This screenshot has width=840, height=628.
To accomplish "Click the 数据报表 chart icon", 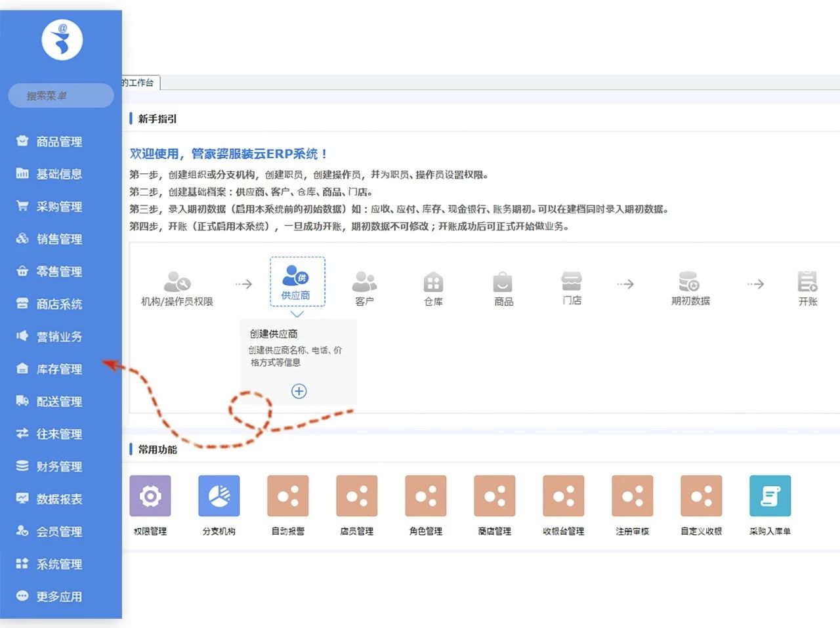I will coord(22,498).
